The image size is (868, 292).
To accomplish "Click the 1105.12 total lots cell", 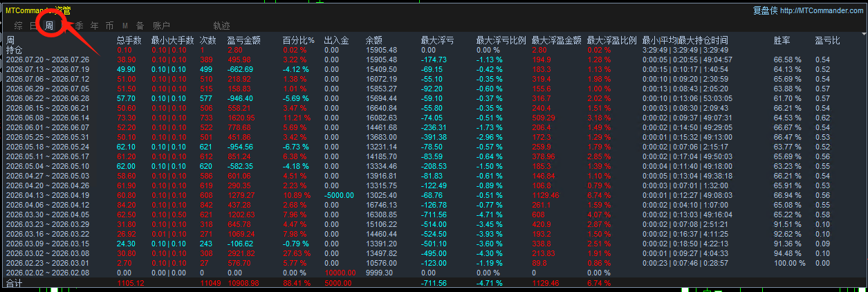I will click(131, 284).
